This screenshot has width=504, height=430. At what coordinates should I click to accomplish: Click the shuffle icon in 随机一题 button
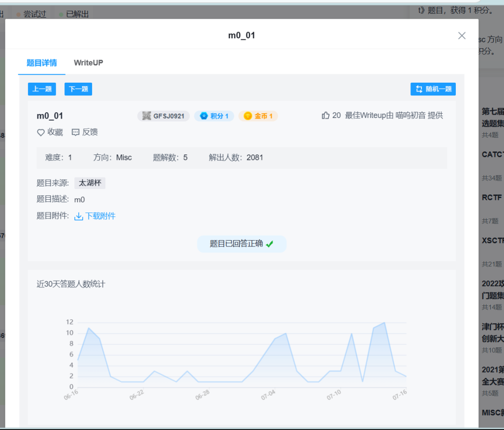pos(419,89)
